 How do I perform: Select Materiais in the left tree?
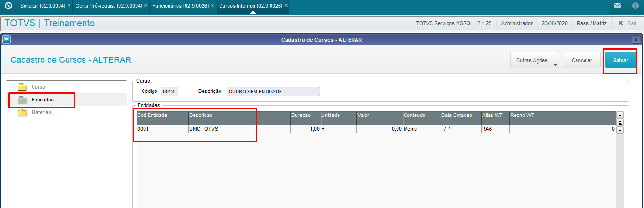tap(42, 112)
